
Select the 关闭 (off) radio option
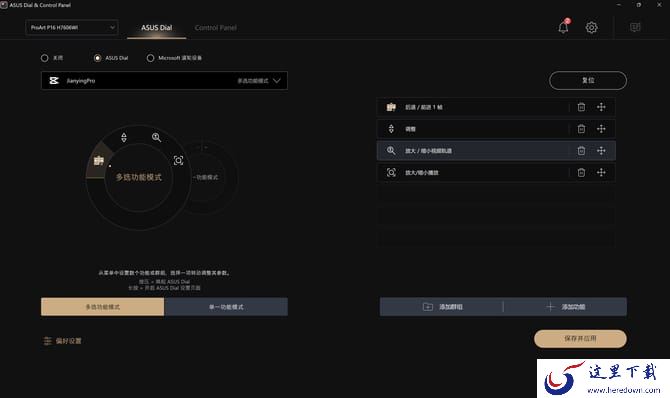pos(44,58)
